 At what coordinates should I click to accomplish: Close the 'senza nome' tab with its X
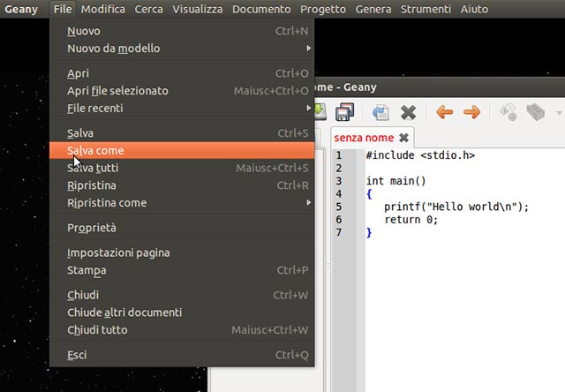tap(403, 138)
